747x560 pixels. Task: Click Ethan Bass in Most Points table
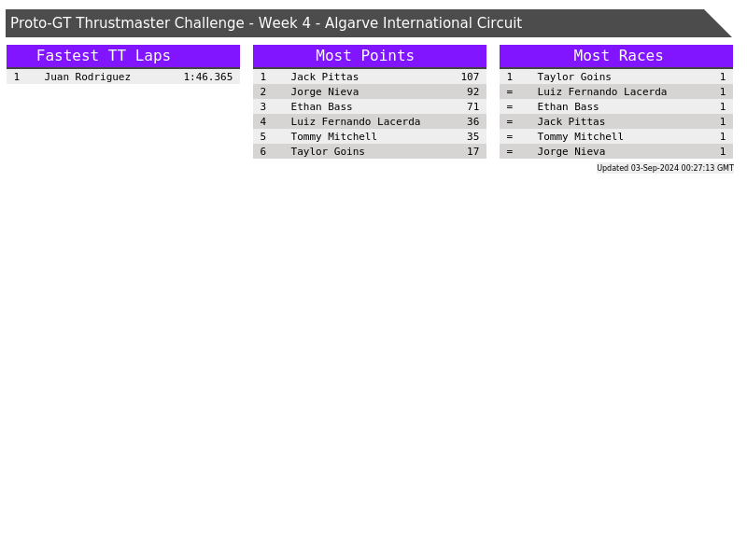pos(321,107)
